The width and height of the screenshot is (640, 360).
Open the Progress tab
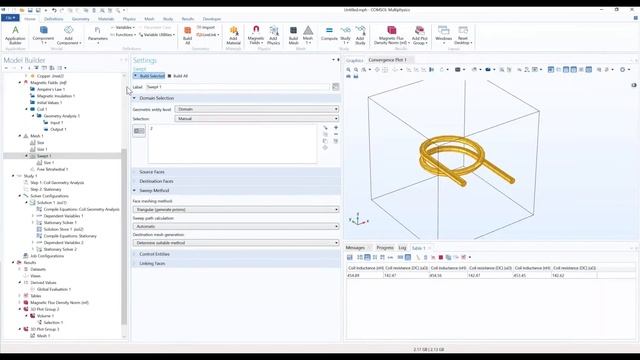click(384, 248)
